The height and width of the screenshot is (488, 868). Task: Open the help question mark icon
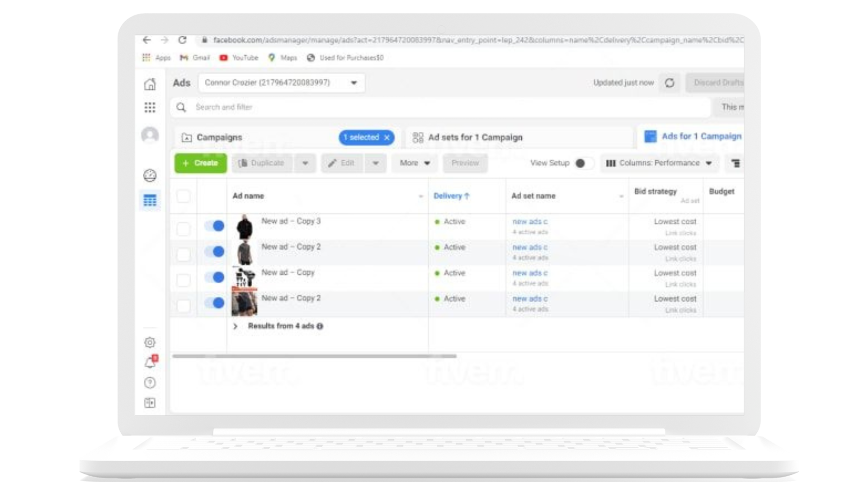150,383
